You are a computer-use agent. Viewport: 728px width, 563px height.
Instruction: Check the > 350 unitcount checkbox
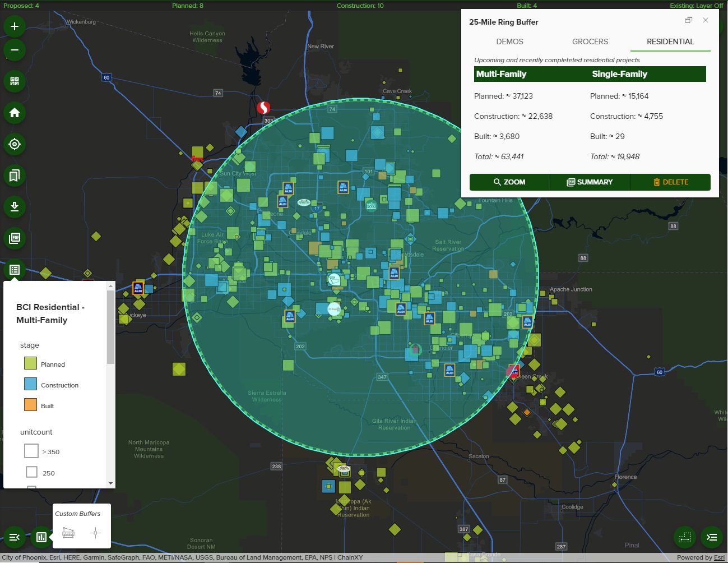coord(31,450)
